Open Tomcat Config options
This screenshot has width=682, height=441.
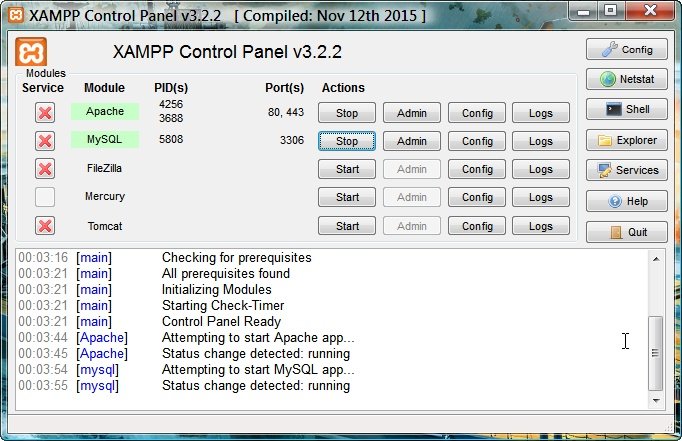[477, 226]
